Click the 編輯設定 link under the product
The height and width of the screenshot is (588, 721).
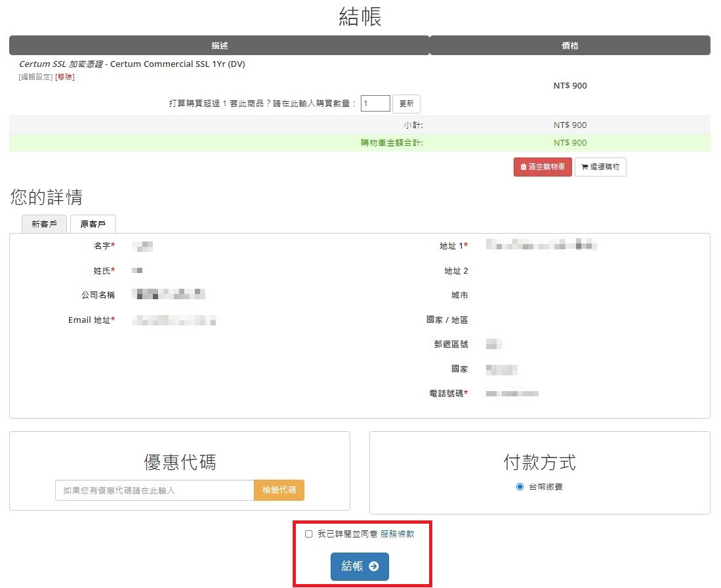[x=36, y=77]
